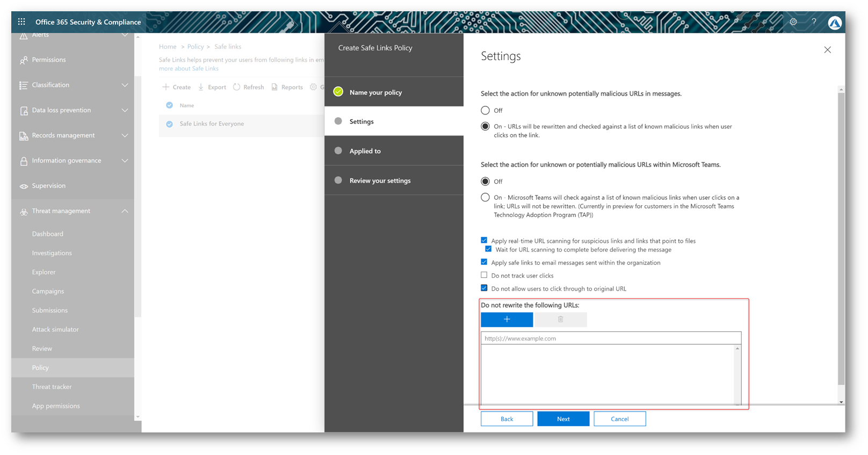The image size is (868, 455).
Task: Click the URL input field http(s)://www.example.com
Action: coord(611,338)
